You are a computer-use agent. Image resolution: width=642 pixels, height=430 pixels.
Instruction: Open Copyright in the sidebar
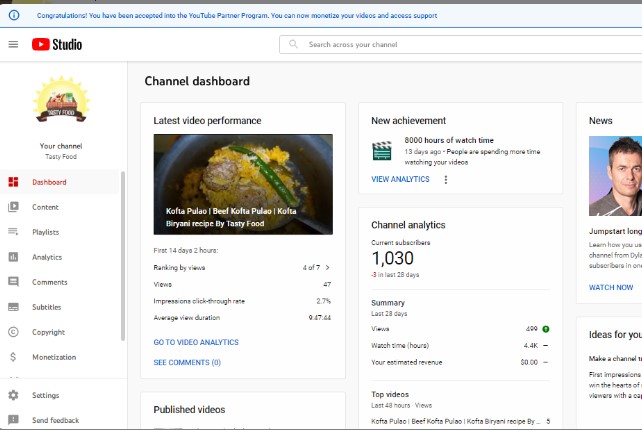click(60, 332)
